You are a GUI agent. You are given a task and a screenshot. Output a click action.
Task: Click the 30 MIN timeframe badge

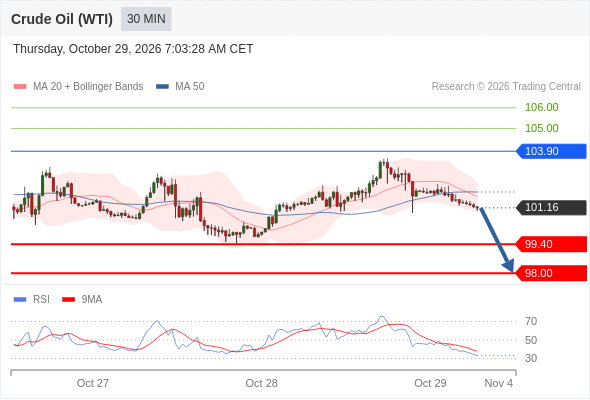point(146,19)
